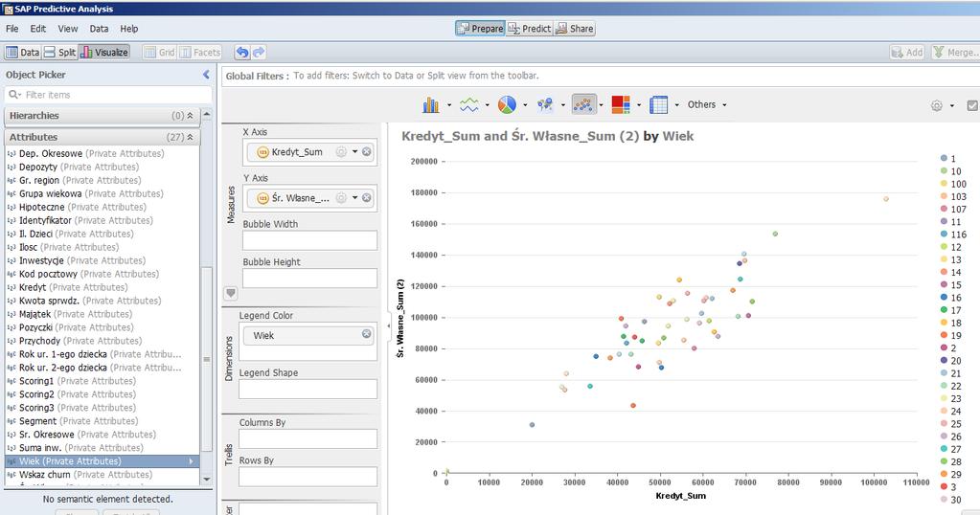
Task: Open the View menu
Action: [x=67, y=29]
